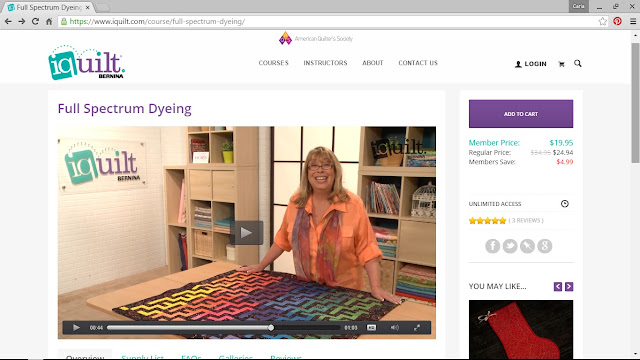Open the red stocking course thumbnail

pos(521,329)
